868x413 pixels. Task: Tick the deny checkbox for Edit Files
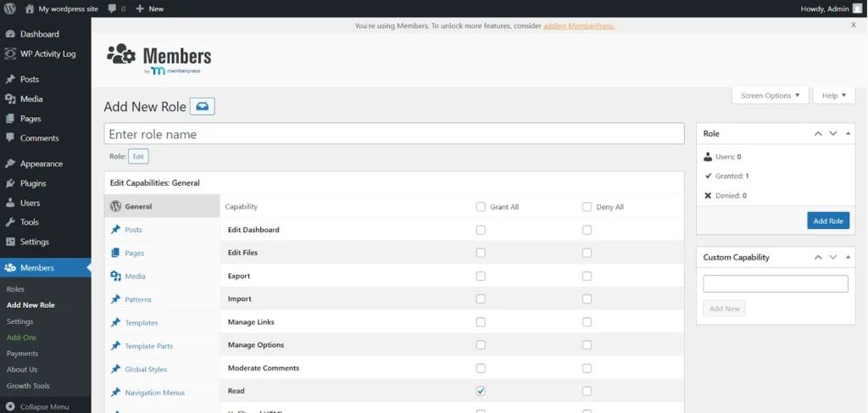click(x=587, y=253)
